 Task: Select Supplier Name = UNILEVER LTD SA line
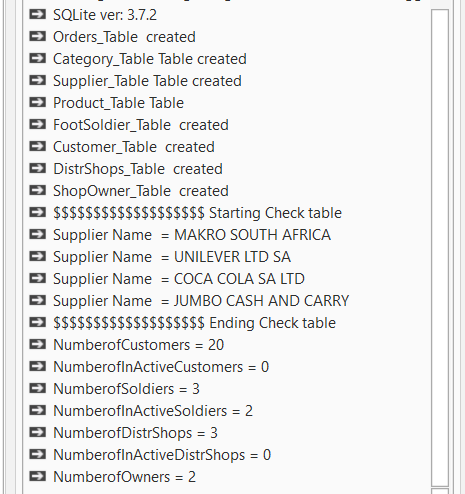click(172, 257)
